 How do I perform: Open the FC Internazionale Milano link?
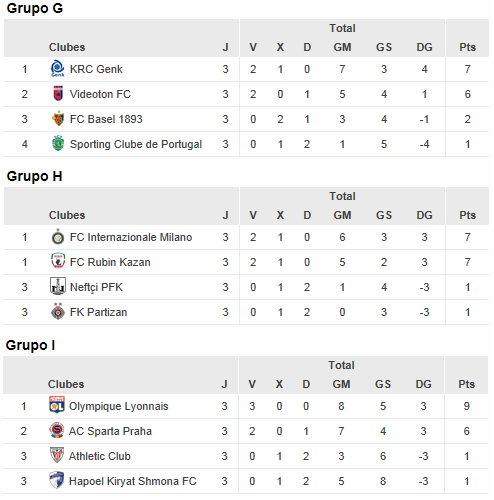[131, 237]
